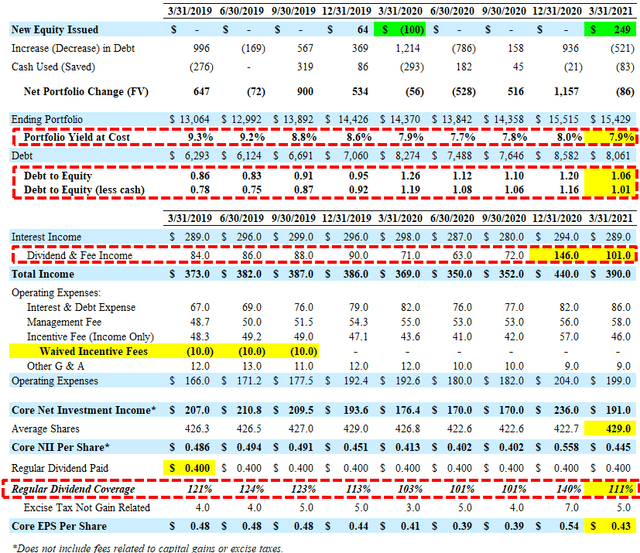Click the 57.0 incentive fee value
The image size is (640, 553).
(569, 337)
